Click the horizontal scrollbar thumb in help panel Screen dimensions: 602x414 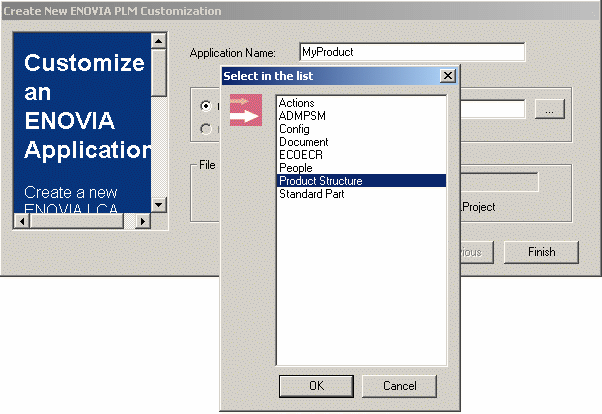[77, 221]
